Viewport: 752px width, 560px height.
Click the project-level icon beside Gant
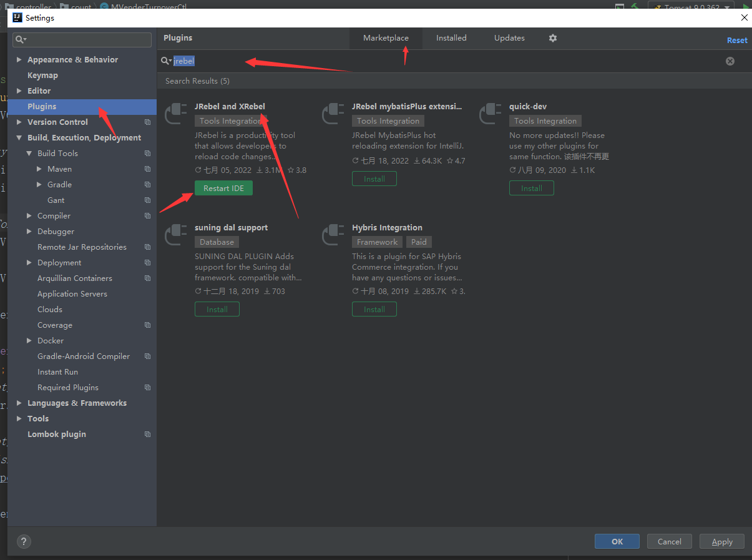pos(148,200)
